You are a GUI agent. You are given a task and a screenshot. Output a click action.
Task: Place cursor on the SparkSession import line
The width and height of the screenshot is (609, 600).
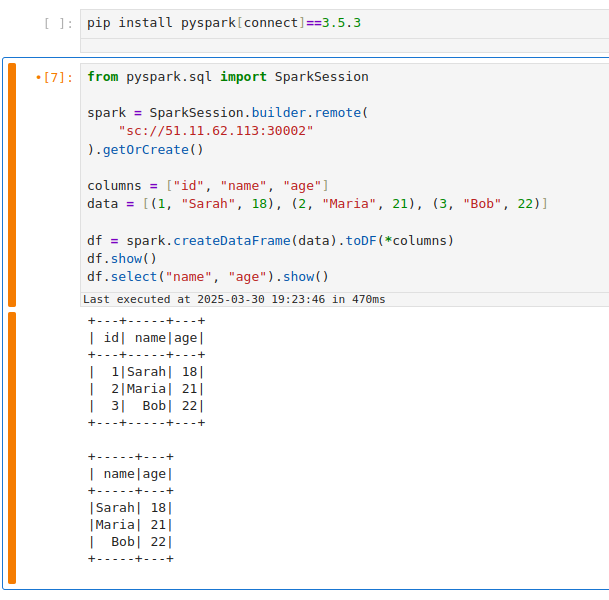(227, 77)
